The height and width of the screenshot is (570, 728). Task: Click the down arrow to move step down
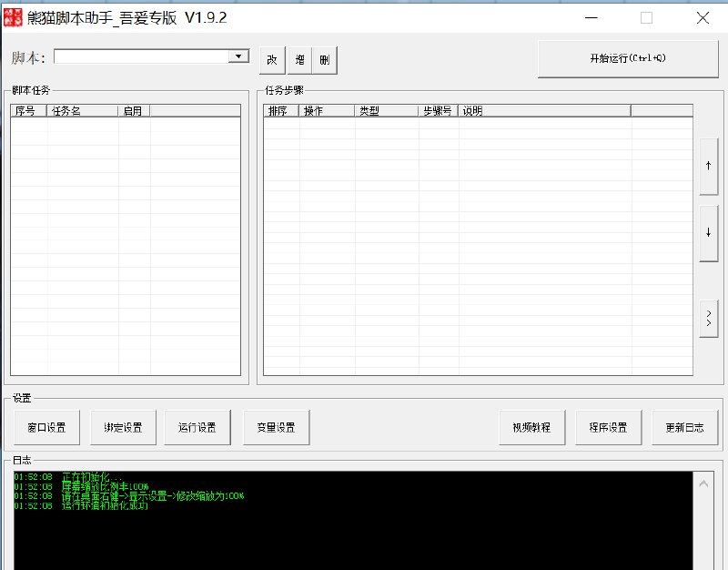708,231
